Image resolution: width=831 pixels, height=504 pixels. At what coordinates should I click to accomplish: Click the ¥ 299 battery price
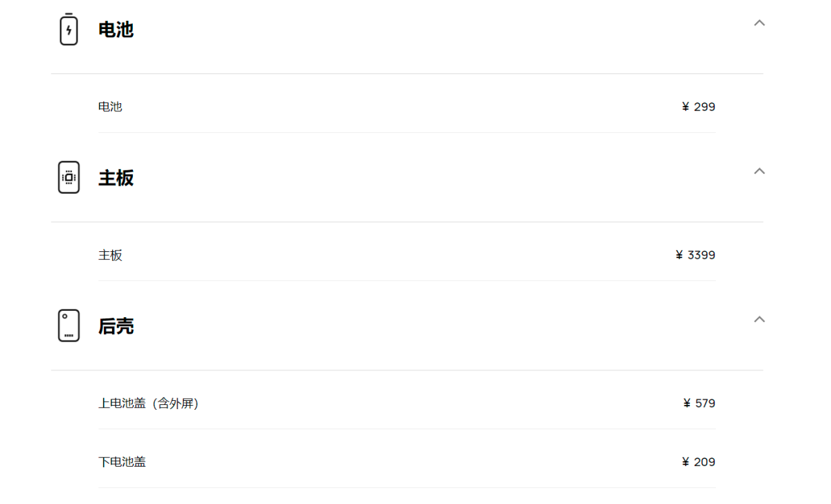click(699, 107)
